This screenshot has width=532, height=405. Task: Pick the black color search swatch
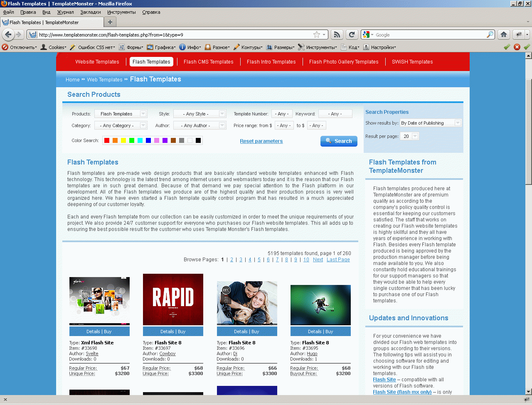click(198, 140)
